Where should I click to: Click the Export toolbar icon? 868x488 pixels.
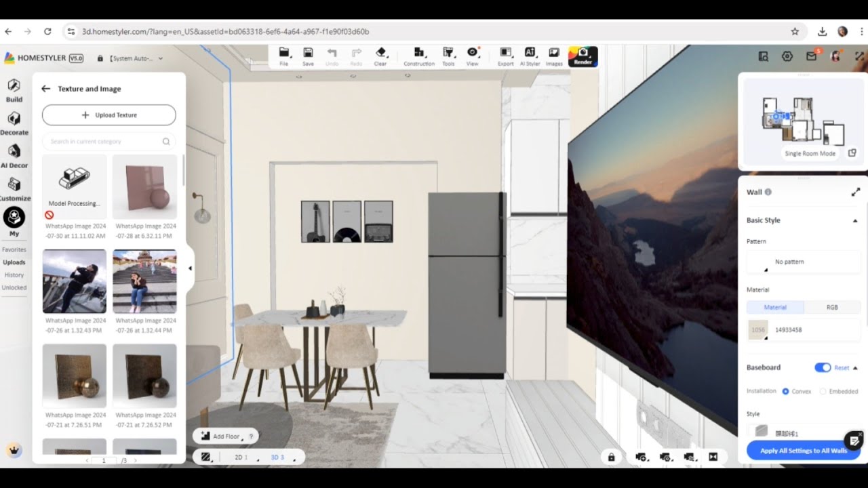pyautogui.click(x=505, y=56)
